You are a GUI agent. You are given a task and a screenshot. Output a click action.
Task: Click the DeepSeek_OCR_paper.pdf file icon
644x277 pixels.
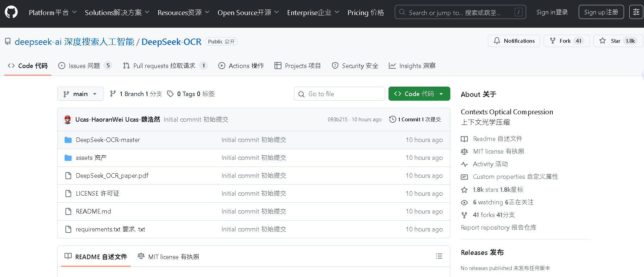click(x=68, y=176)
